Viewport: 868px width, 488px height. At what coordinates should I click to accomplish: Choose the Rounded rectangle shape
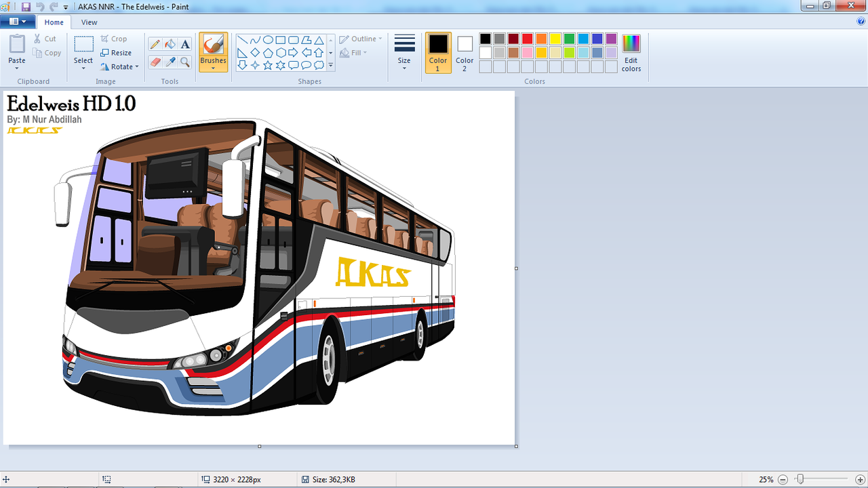coord(293,40)
